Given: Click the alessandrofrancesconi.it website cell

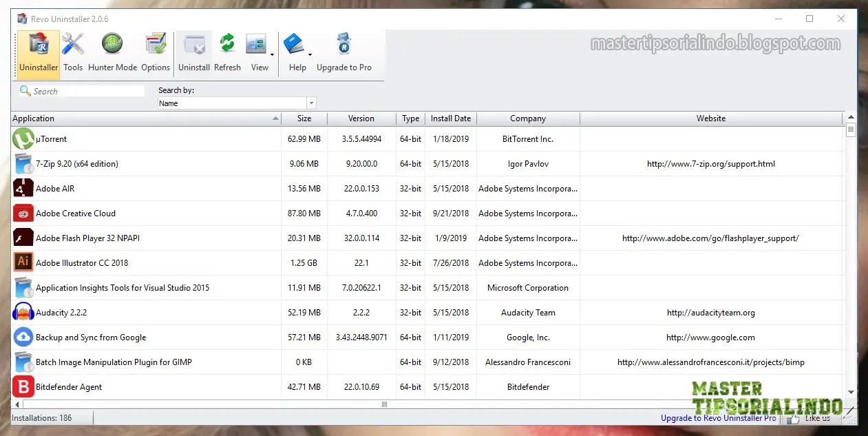Looking at the screenshot, I should [x=711, y=362].
